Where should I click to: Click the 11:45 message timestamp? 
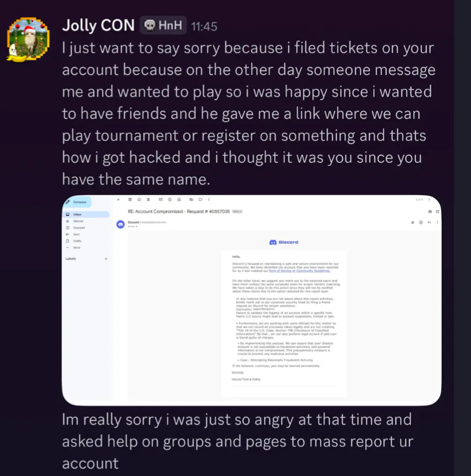click(x=204, y=26)
